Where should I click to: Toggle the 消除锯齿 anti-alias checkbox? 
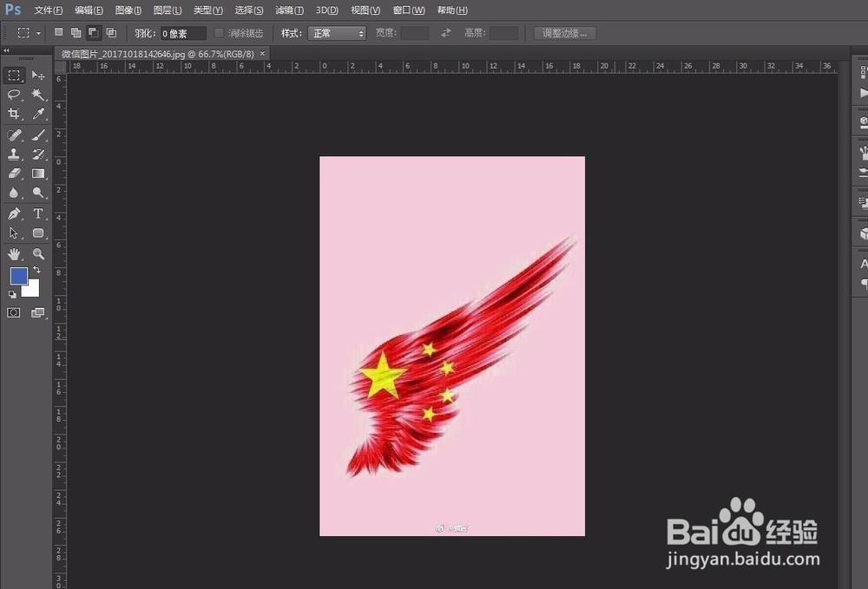[x=220, y=33]
